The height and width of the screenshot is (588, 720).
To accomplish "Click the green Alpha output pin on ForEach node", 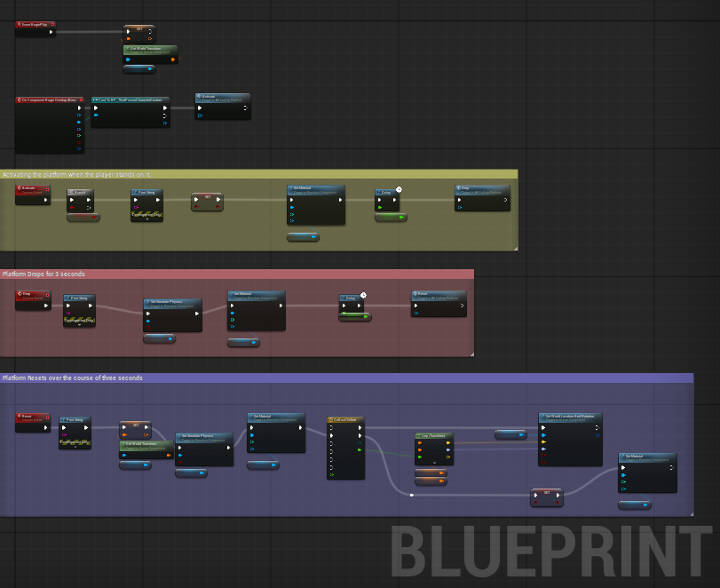I will (x=360, y=450).
